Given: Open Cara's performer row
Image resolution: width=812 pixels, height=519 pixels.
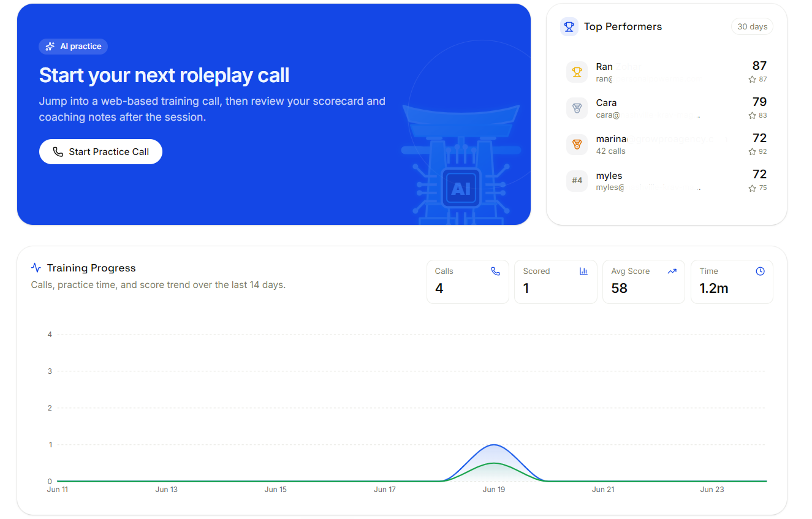Looking at the screenshot, I should tap(667, 108).
